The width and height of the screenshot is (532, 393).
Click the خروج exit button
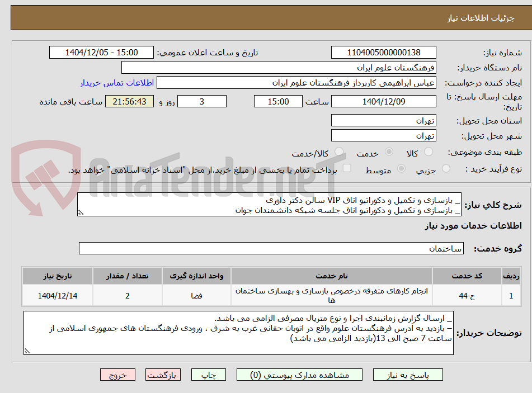(117, 375)
